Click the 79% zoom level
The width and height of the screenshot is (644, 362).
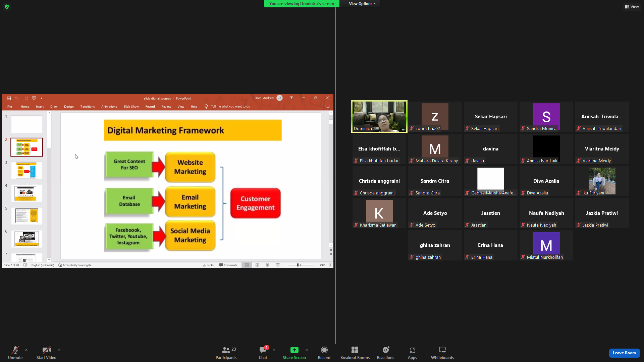(x=322, y=265)
